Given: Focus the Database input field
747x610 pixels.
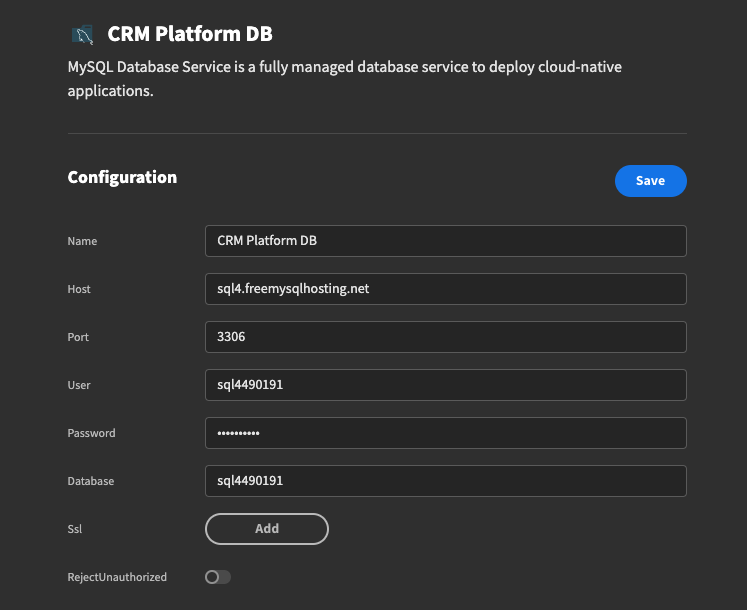Looking at the screenshot, I should (x=445, y=481).
